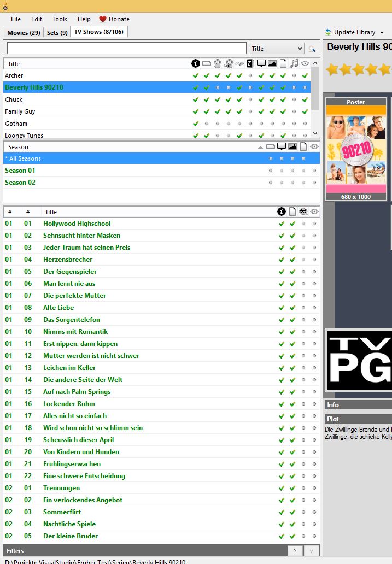Select episode Die perfekte Mutter
Image resolution: width=392 pixels, height=564 pixels.
click(162, 295)
